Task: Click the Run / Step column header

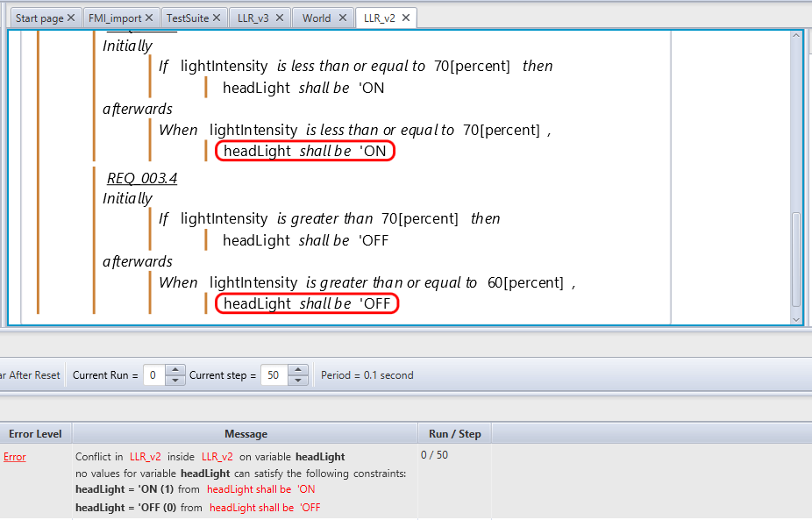Action: click(455, 434)
